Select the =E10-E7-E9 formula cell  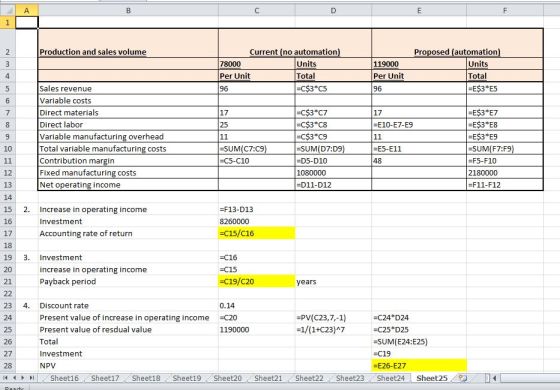(419, 125)
